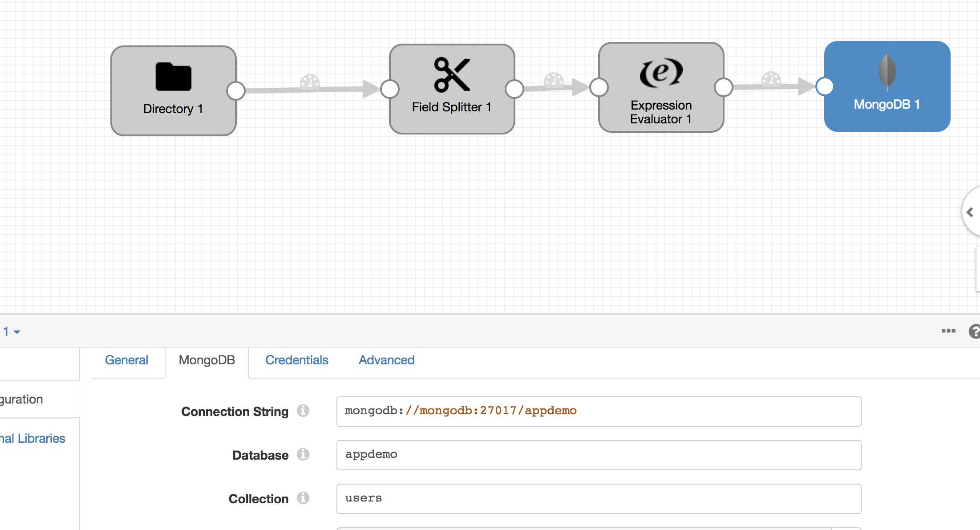Click the Expression Evaluator 1 output port
980x530 pixels.
[x=724, y=87]
